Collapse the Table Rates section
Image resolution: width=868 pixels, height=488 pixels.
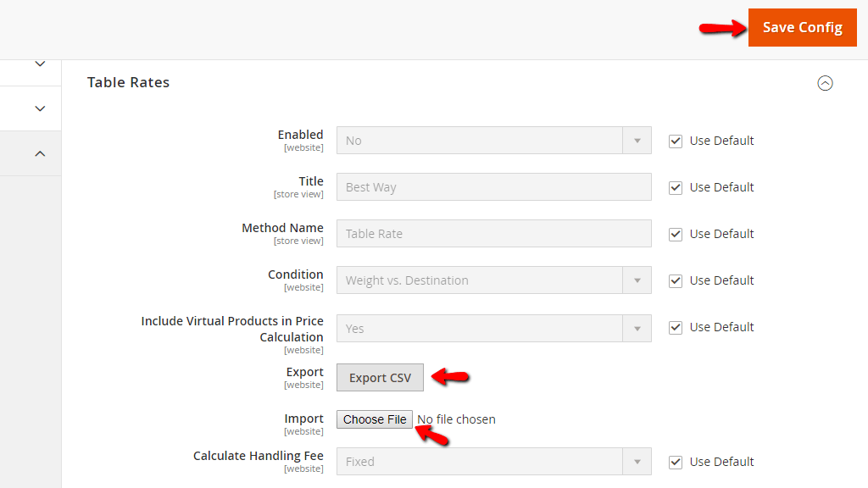(825, 83)
